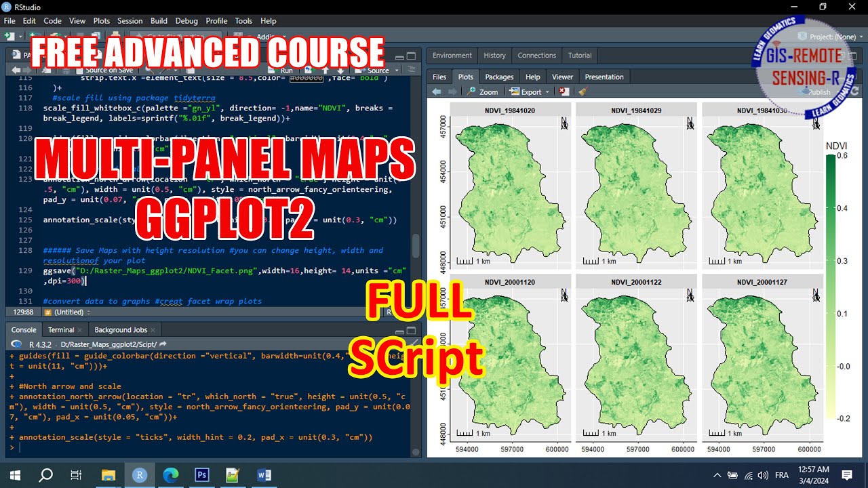Click the R 4.3.2 version label
Viewport: 868px width, 488px height.
(x=41, y=344)
